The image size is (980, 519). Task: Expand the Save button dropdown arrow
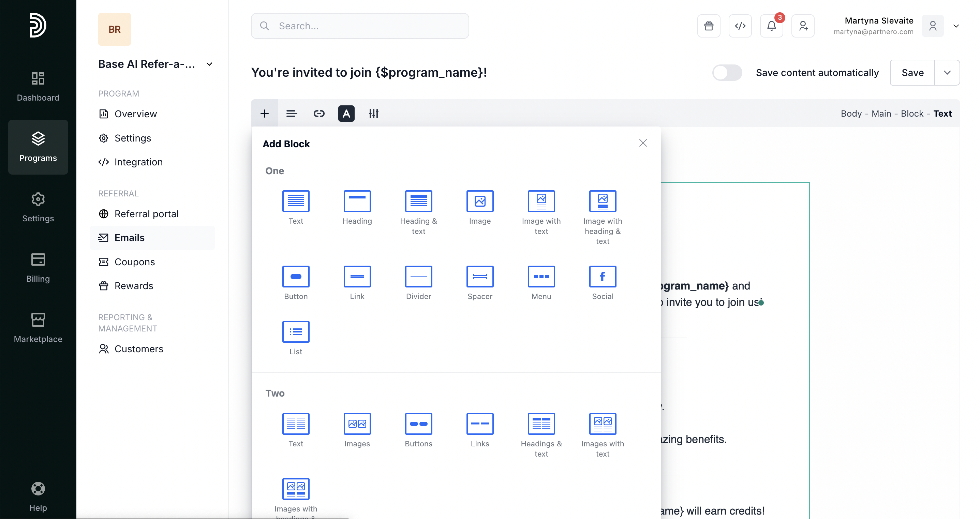(947, 73)
